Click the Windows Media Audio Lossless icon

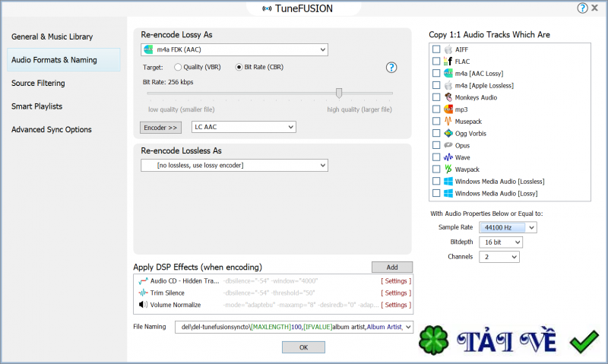click(x=448, y=181)
